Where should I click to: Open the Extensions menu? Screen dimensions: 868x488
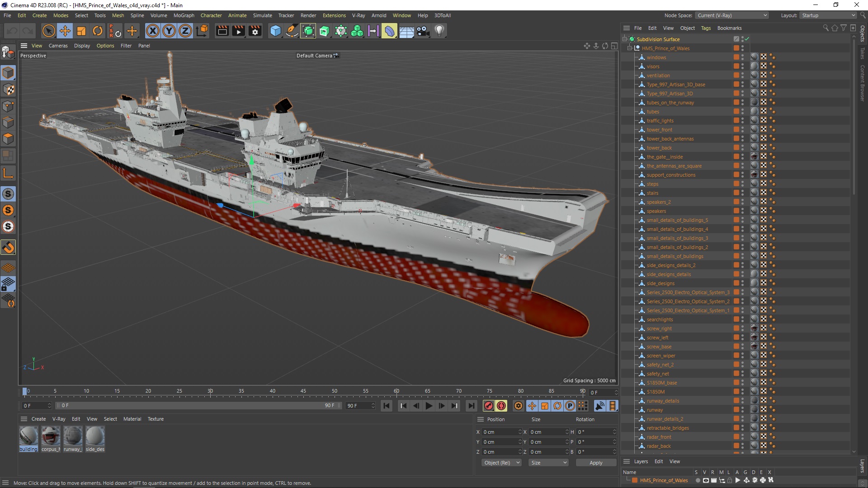pyautogui.click(x=333, y=15)
